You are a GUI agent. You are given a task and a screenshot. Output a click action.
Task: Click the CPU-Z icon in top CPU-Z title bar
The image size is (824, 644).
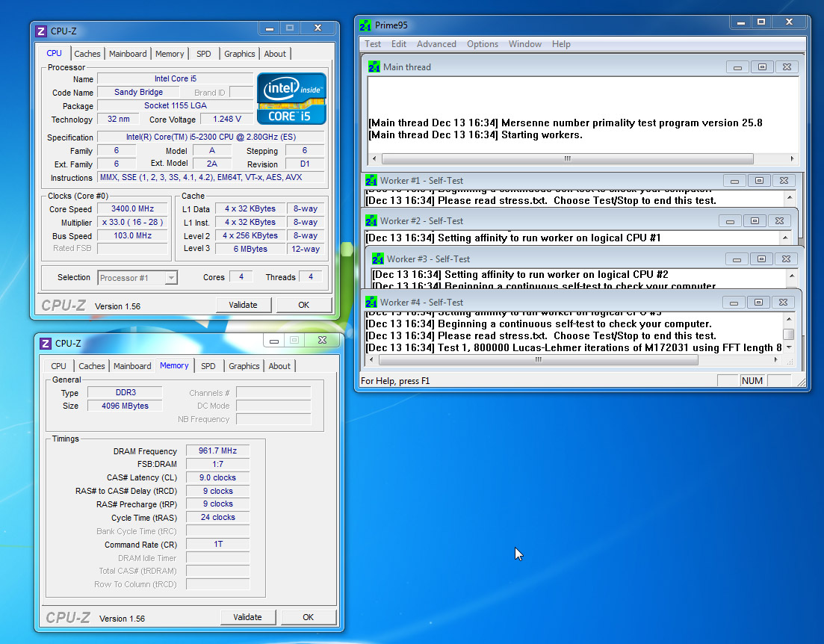(41, 31)
